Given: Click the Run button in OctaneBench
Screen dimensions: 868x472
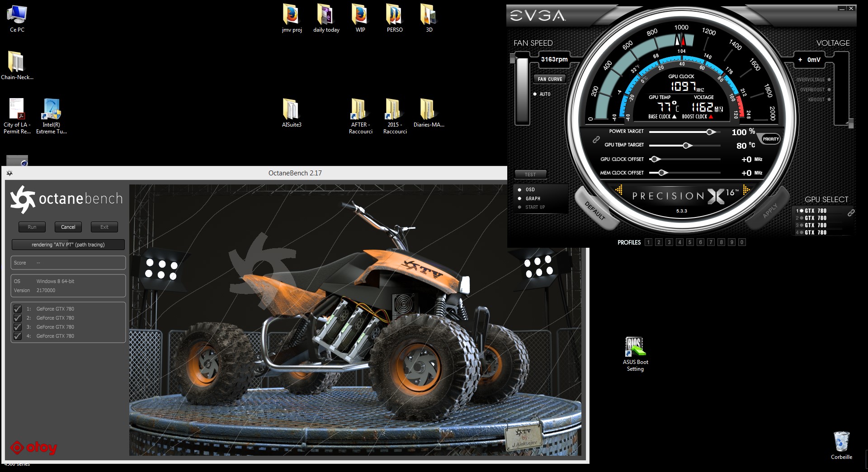Looking at the screenshot, I should [32, 227].
